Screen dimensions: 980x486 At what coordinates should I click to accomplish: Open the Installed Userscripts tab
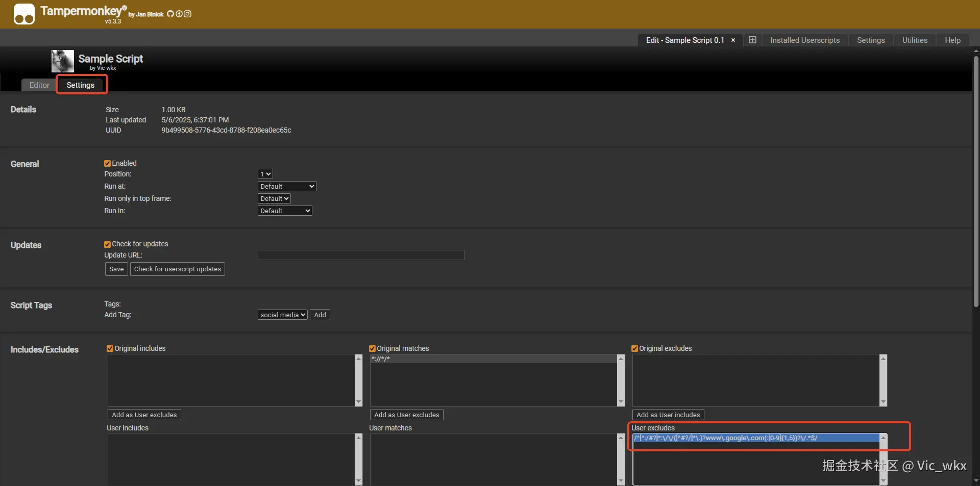point(805,40)
